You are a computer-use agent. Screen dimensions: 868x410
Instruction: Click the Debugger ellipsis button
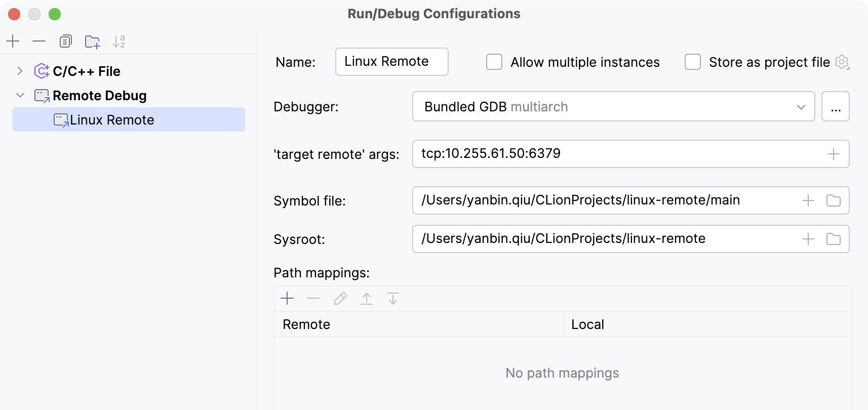click(835, 107)
